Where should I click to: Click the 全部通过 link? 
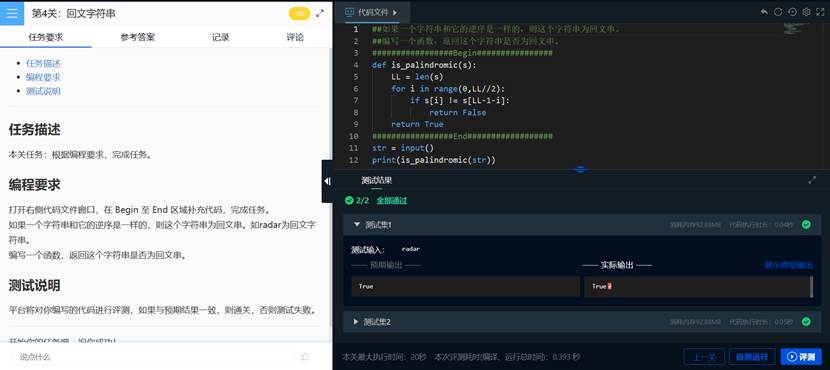392,201
